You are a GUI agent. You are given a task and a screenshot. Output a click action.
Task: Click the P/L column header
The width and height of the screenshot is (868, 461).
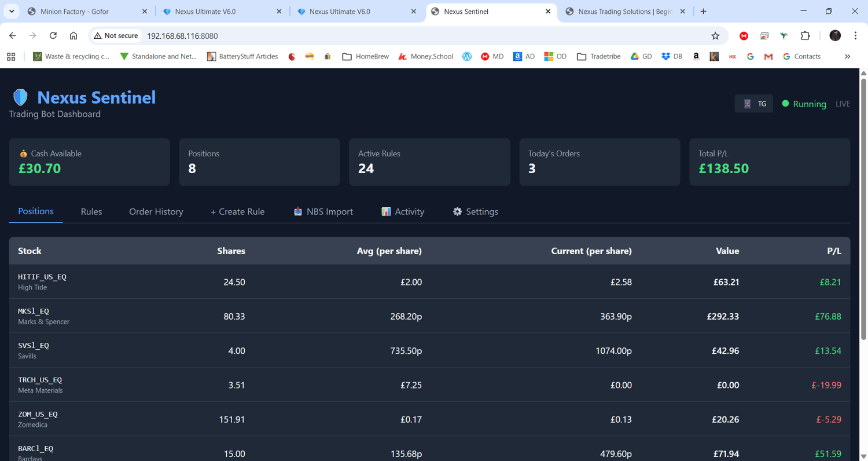pos(834,251)
